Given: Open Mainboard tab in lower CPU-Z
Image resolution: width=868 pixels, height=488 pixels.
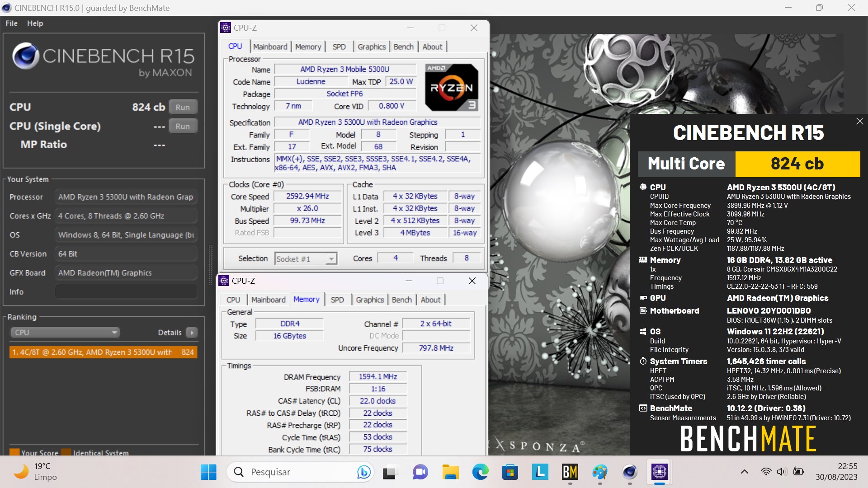Looking at the screenshot, I should coord(269,300).
